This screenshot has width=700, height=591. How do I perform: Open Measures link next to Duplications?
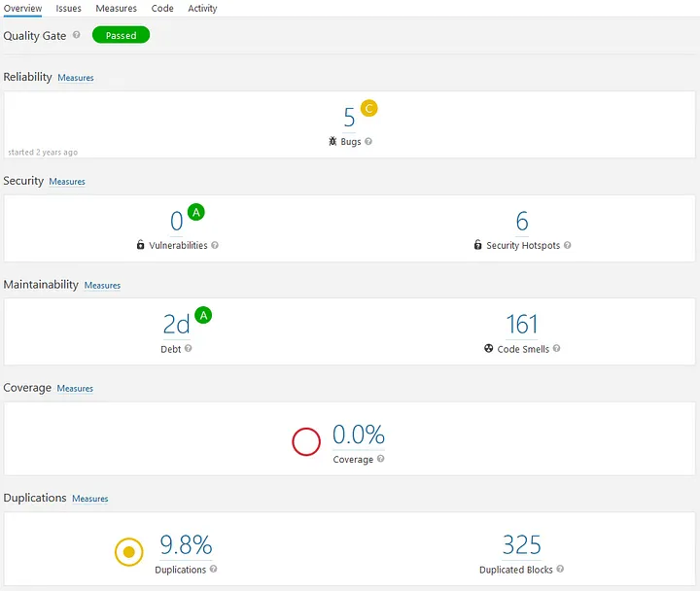coord(90,499)
